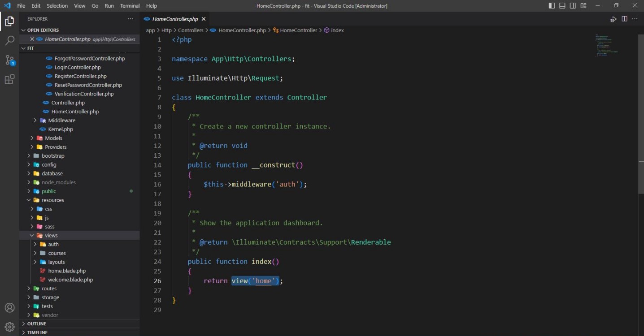Screen dimensions: 644x336
Task: Click the Split Editor Right icon
Action: 624,19
